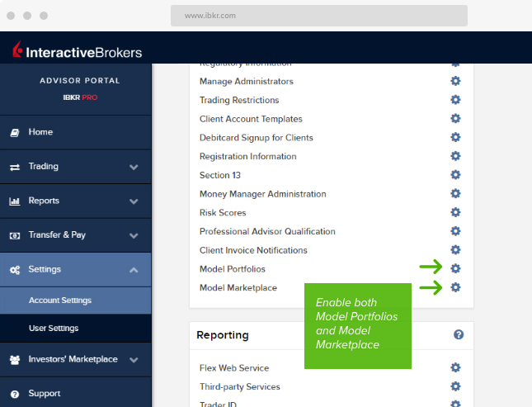Viewport: 532px width, 407px height.
Task: Open Account Settings submenu item
Action: tap(59, 301)
